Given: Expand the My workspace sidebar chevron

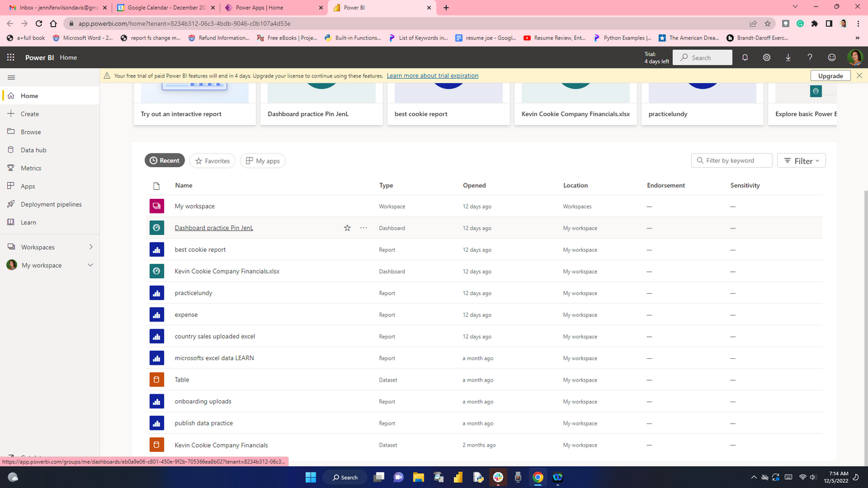Looking at the screenshot, I should coord(90,265).
